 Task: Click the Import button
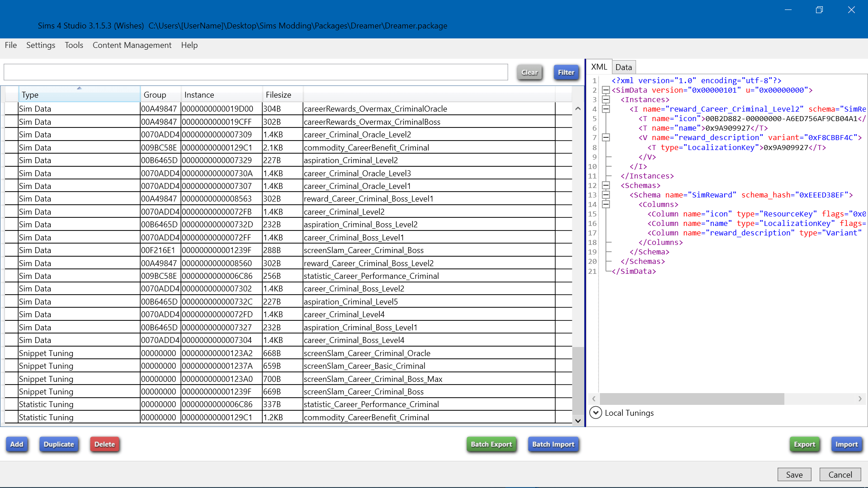(846, 444)
